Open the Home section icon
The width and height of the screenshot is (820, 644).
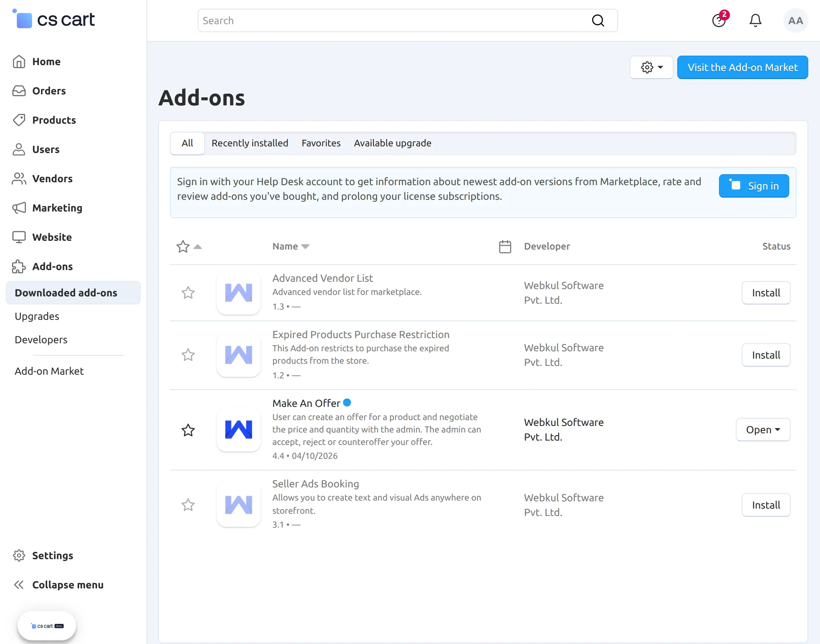point(19,61)
